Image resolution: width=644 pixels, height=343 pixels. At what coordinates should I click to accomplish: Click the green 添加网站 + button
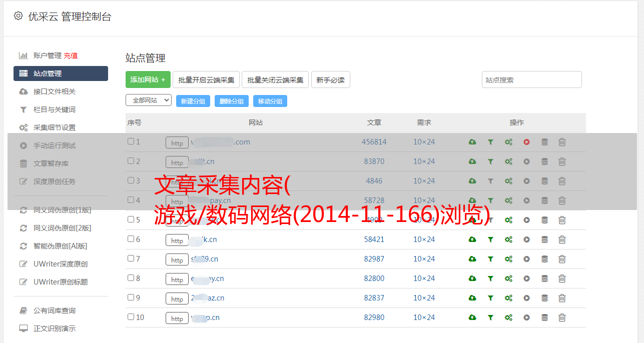click(148, 79)
